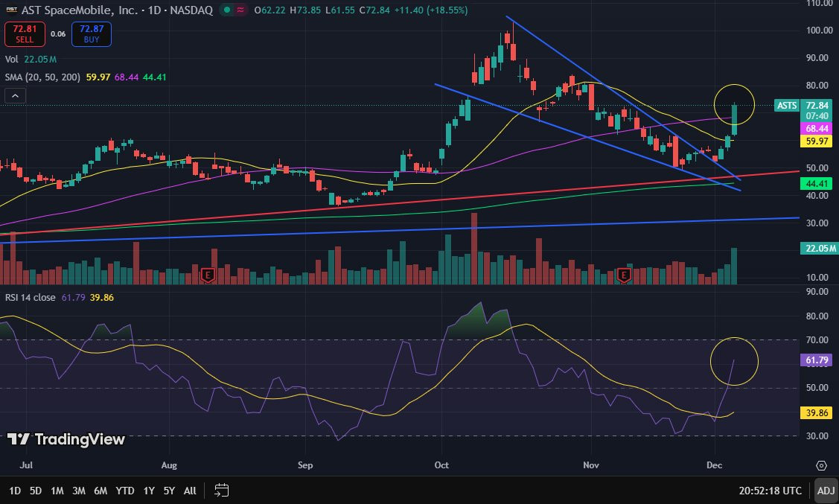839x504 pixels.
Task: Click the 68.44 SMA price tag
Action: (x=816, y=128)
